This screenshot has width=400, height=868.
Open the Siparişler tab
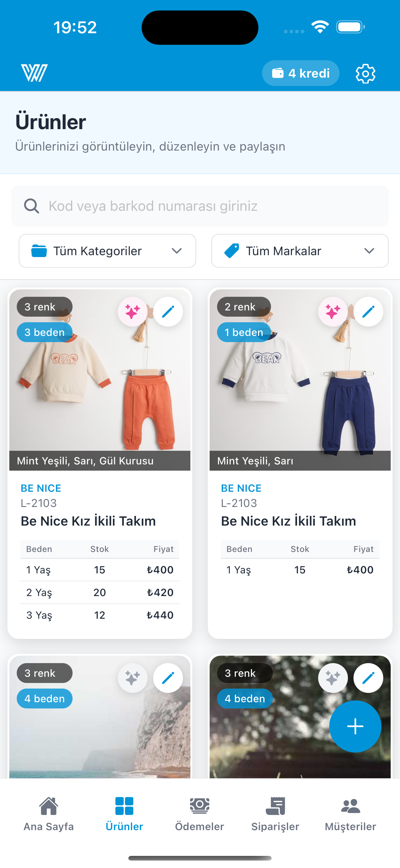tap(275, 814)
